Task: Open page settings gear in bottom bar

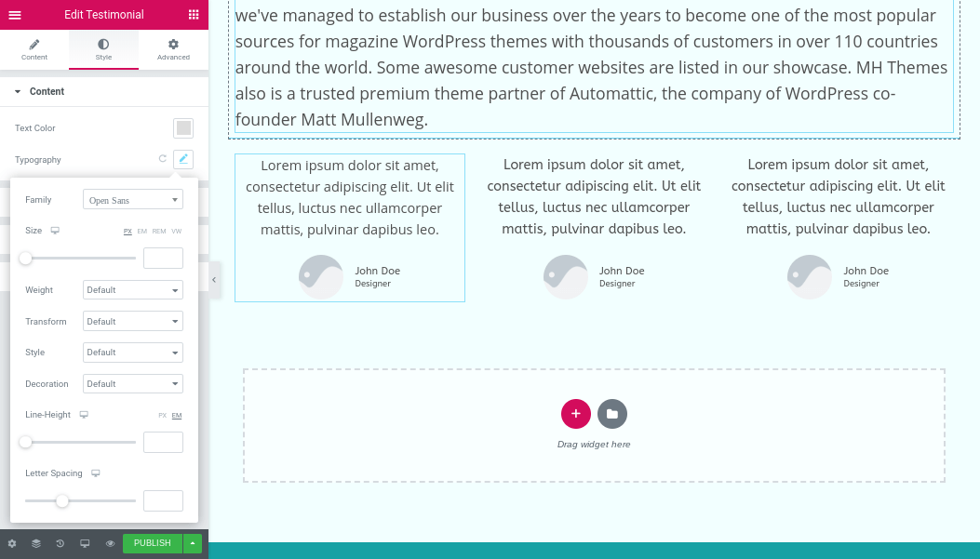Action: [x=12, y=543]
